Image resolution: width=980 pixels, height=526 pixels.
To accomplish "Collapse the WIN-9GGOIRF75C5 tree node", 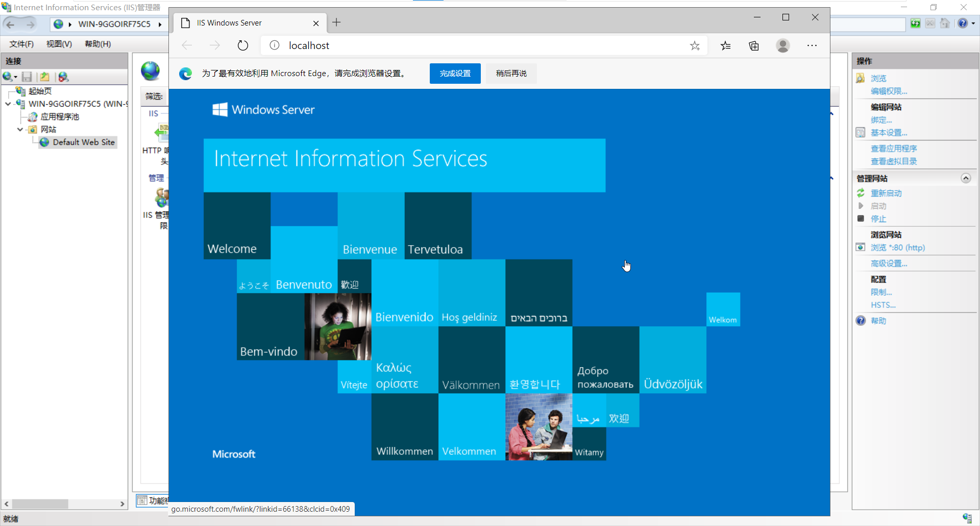I will click(x=8, y=103).
